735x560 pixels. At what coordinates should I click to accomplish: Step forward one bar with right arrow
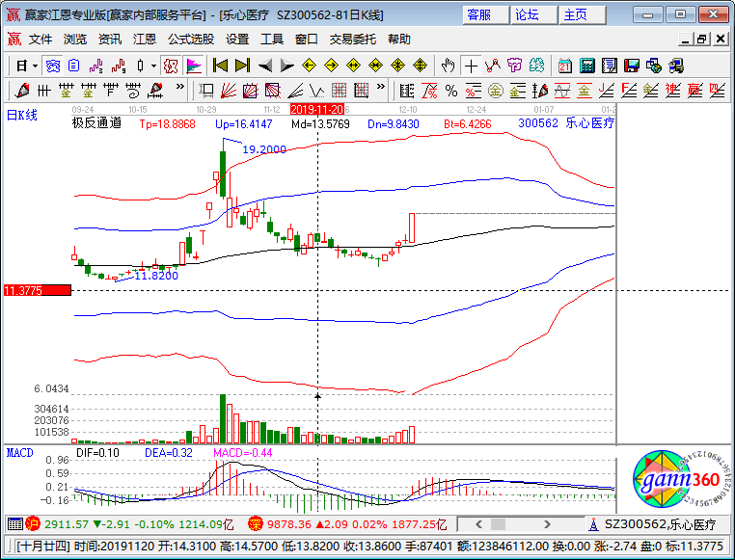286,66
